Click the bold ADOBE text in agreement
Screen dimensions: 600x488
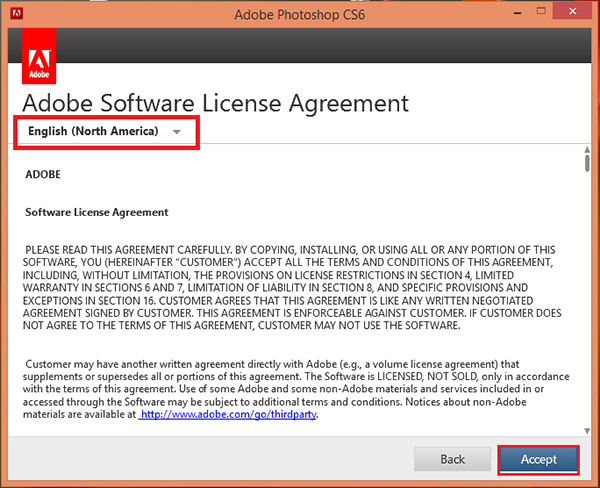[x=43, y=173]
